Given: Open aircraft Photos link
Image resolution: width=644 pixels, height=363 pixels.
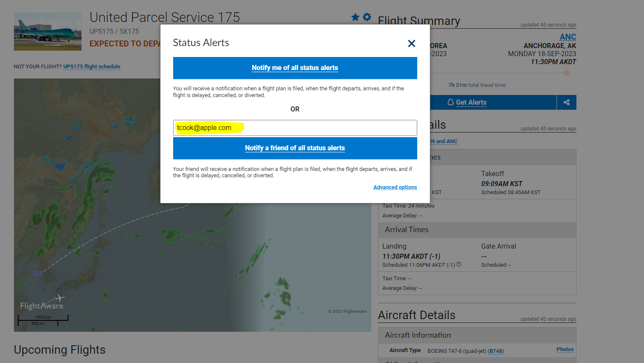Looking at the screenshot, I should click(x=565, y=349).
